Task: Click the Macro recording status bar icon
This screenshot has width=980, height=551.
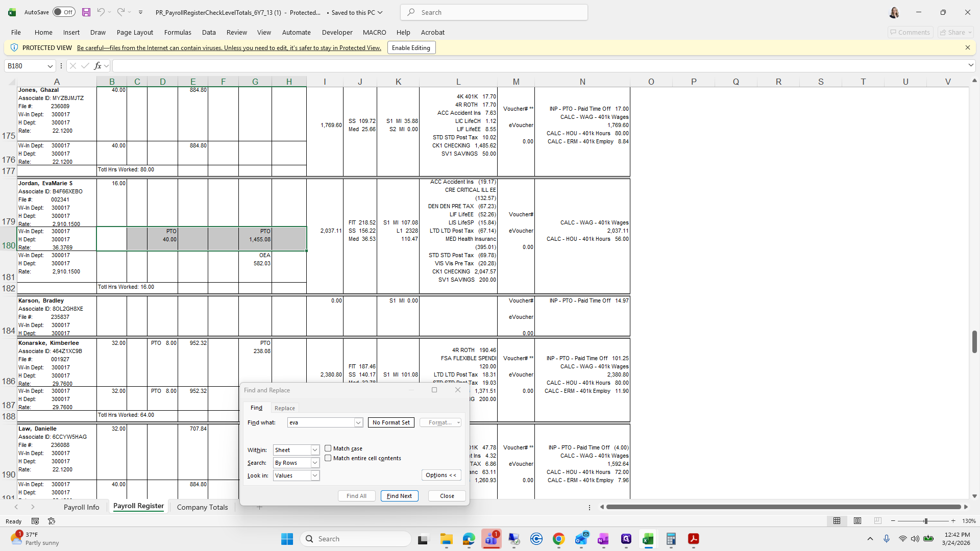Action: pyautogui.click(x=35, y=521)
